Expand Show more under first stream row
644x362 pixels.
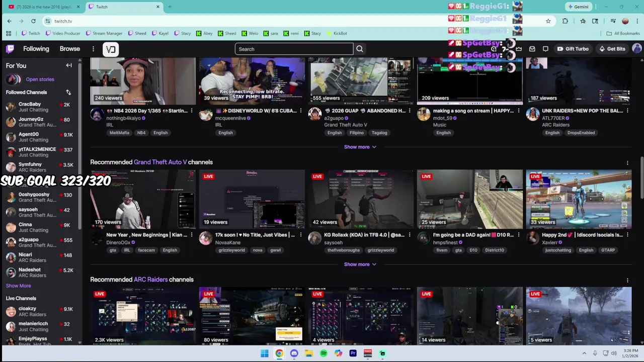(360, 147)
